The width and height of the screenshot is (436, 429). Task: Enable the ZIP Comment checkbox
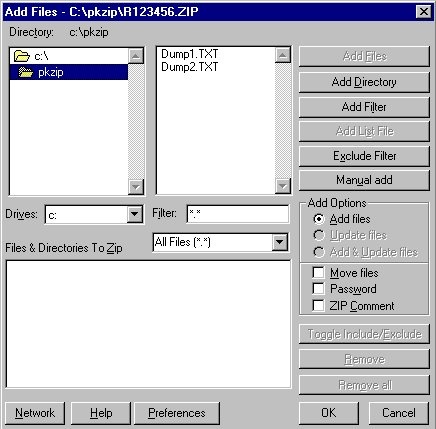click(x=318, y=305)
